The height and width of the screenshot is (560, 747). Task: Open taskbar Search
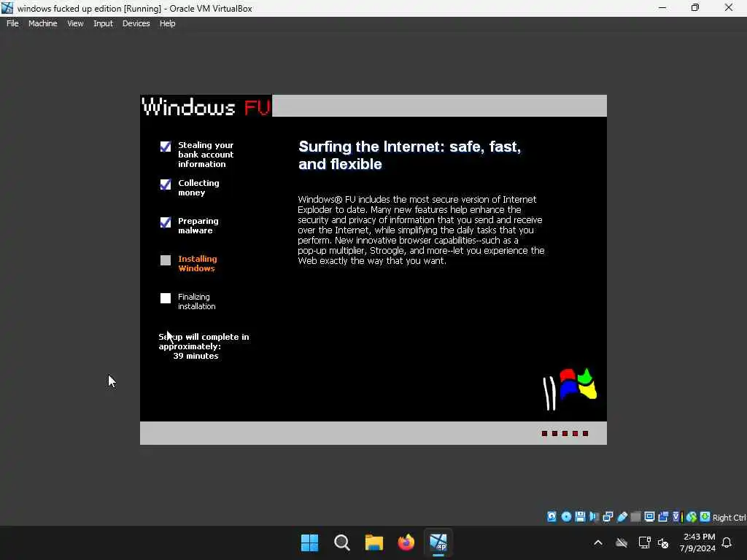[341, 542]
